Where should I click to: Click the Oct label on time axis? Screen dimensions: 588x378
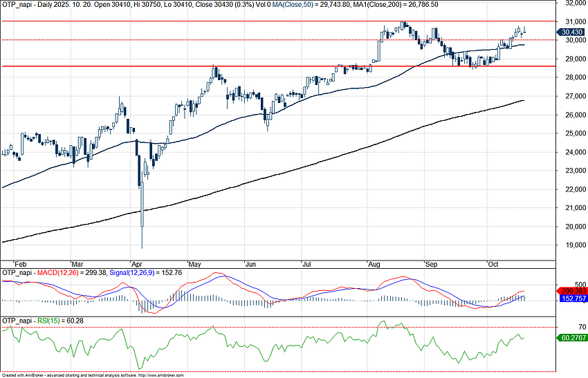(493, 264)
